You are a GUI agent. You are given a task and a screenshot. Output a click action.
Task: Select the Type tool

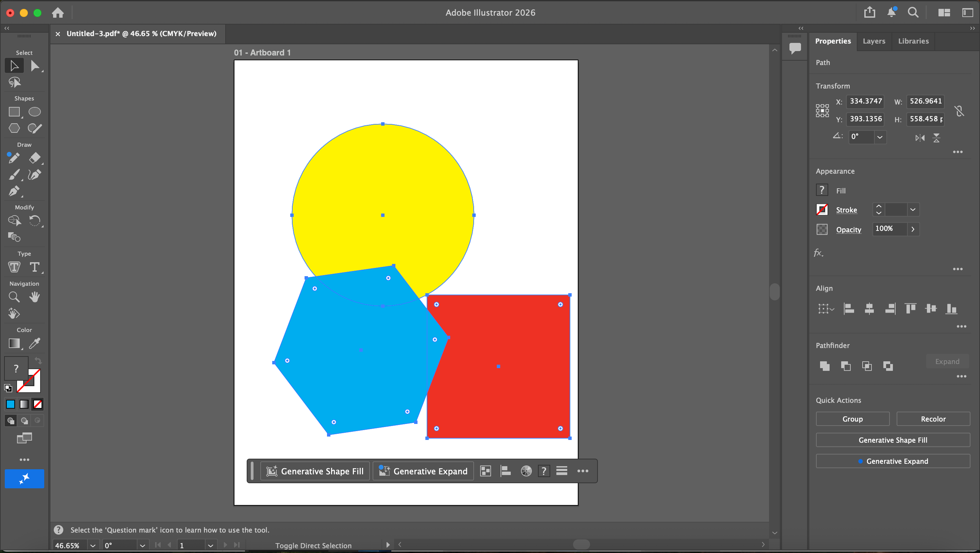pyautogui.click(x=35, y=267)
